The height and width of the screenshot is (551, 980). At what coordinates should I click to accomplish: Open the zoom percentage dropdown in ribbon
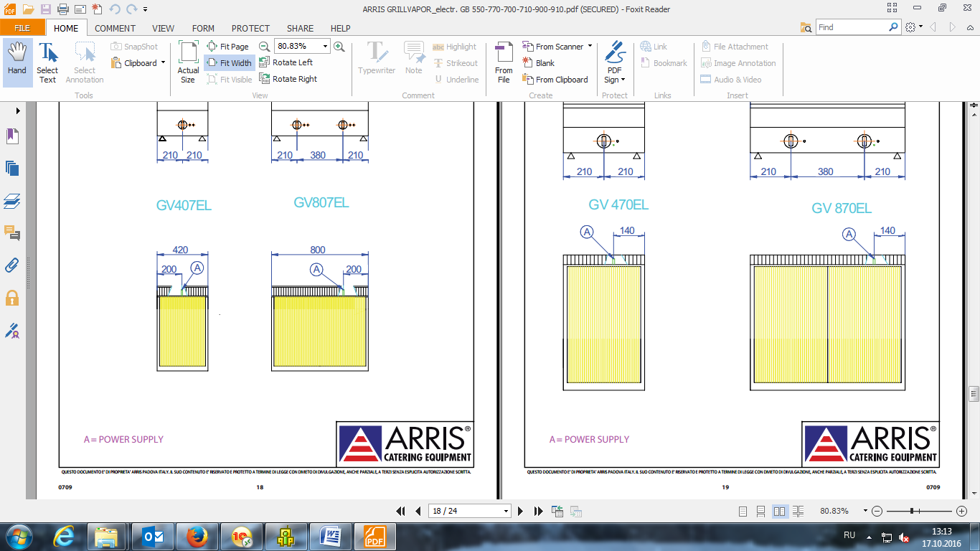326,46
